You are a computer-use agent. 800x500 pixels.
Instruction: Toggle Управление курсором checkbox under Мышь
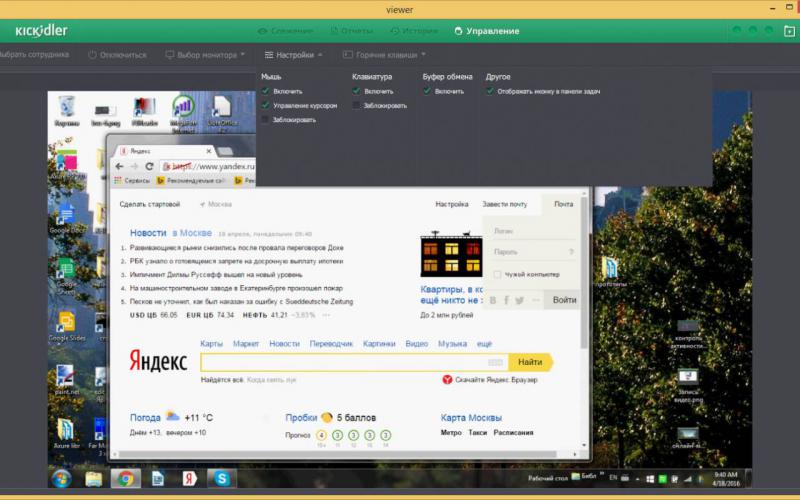pos(266,105)
